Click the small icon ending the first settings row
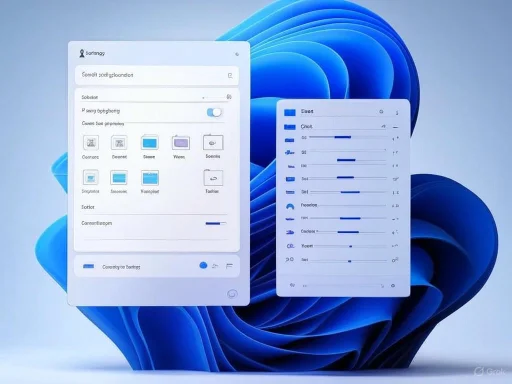 [x=229, y=97]
